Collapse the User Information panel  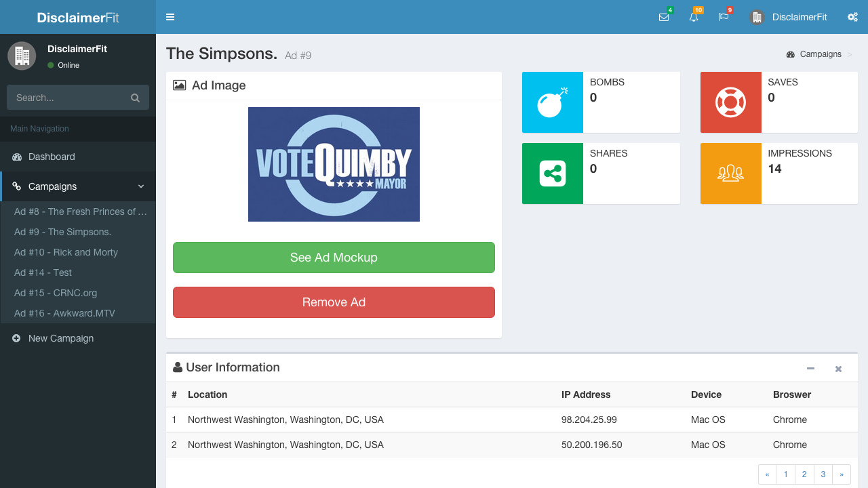810,369
